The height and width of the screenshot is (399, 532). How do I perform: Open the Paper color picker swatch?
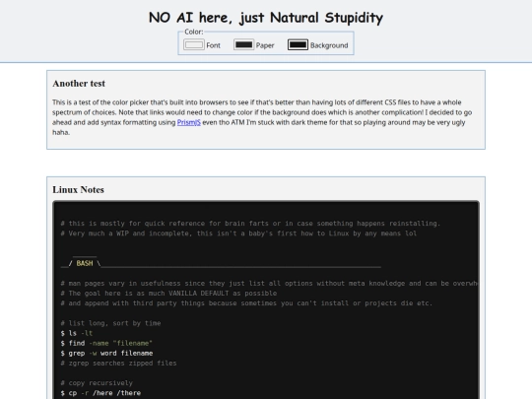(x=243, y=44)
